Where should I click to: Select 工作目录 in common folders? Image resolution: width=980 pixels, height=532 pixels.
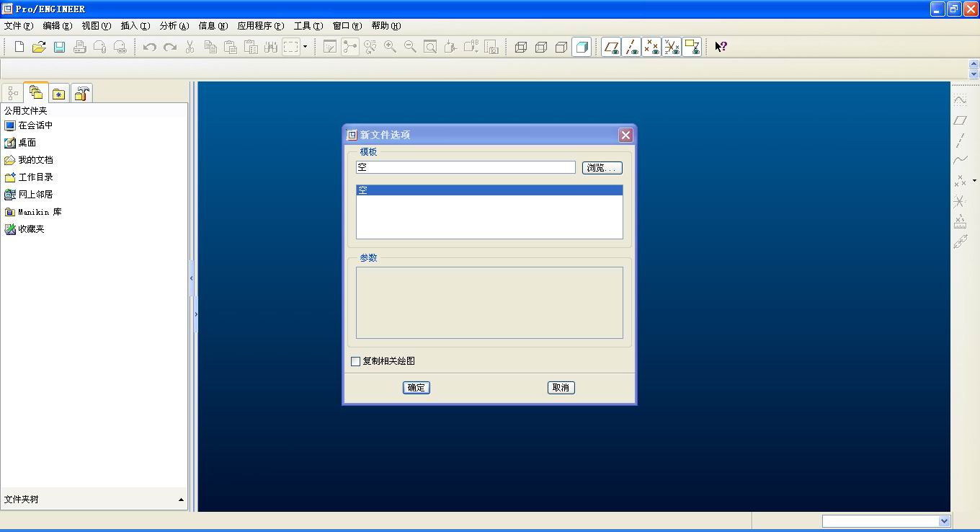[x=29, y=177]
